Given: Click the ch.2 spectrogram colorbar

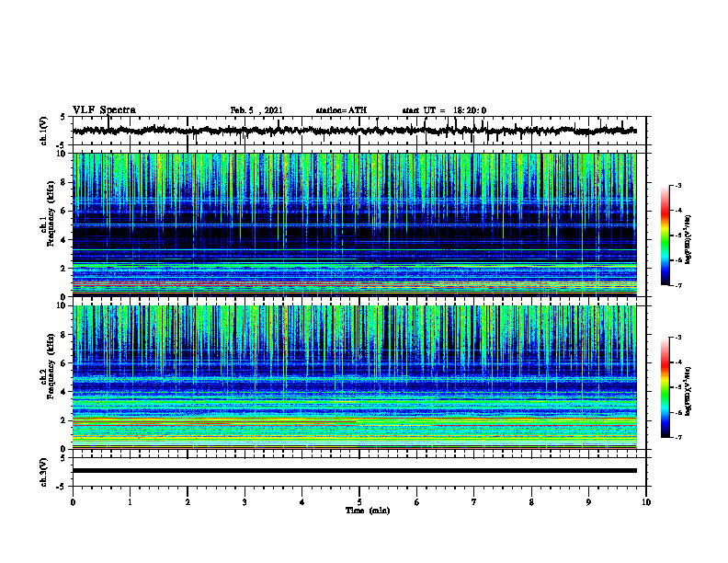Looking at the screenshot, I should click(665, 387).
